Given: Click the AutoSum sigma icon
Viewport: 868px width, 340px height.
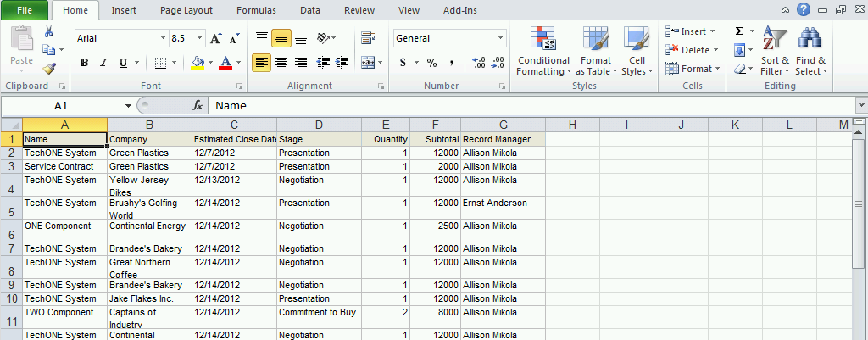Looking at the screenshot, I should pos(739,31).
